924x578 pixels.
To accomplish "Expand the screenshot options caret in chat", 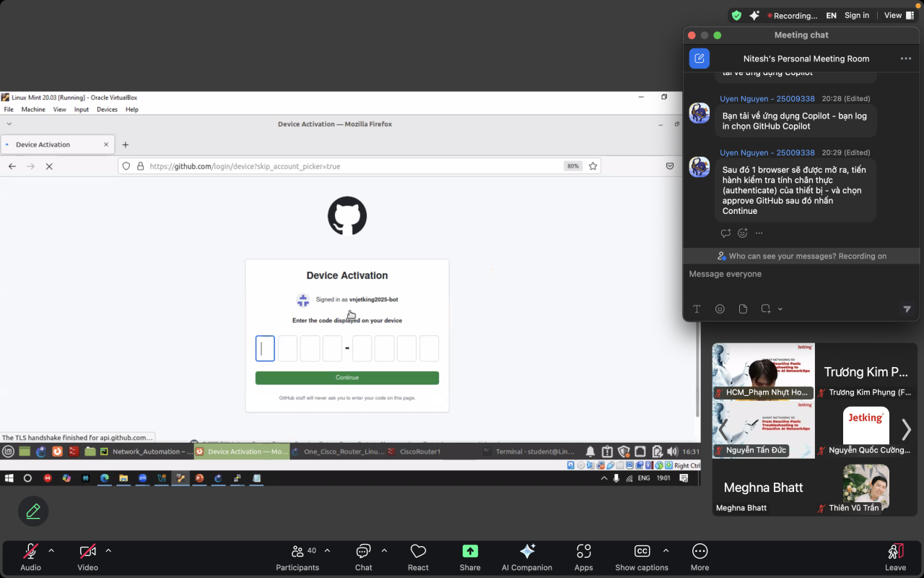I will [780, 309].
